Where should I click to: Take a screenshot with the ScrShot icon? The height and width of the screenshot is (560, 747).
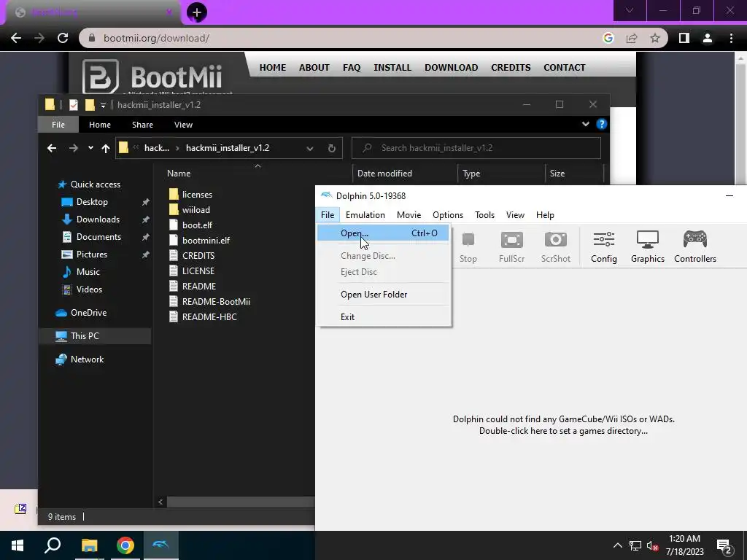pos(555,247)
